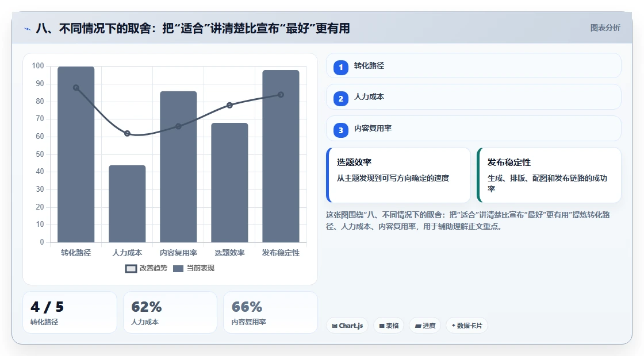Click the 发布稳定性 bar in the chart
Screen dimensions: 644x356
[x=281, y=156]
